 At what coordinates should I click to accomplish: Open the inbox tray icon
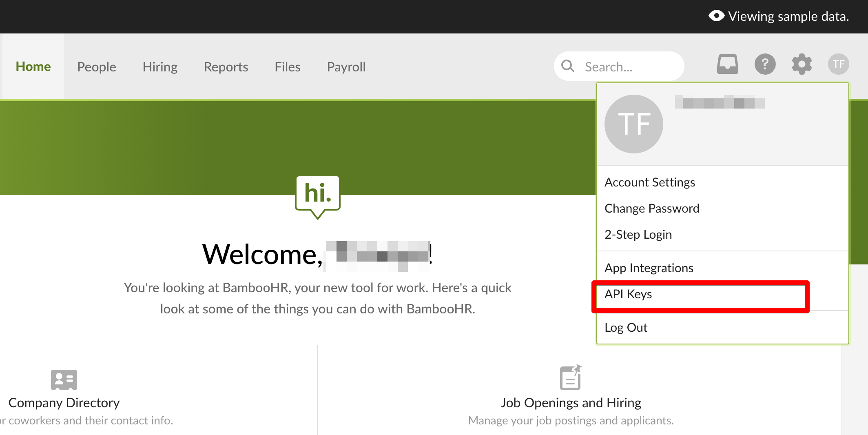[x=727, y=64]
